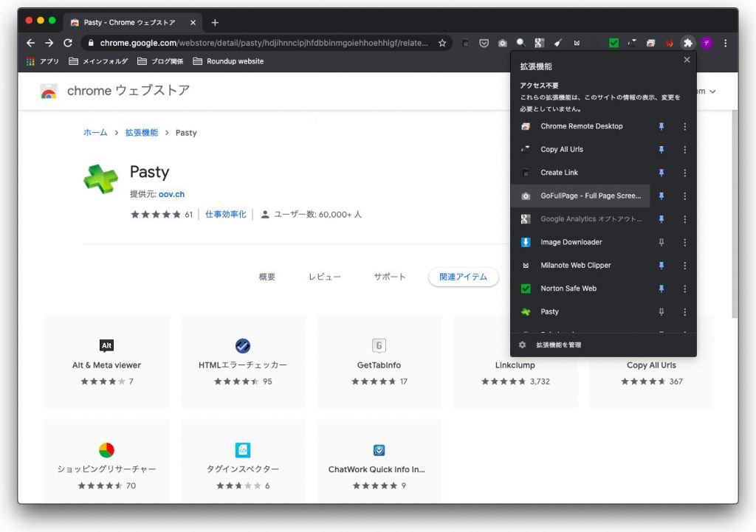Open more options for Create Link

[684, 173]
